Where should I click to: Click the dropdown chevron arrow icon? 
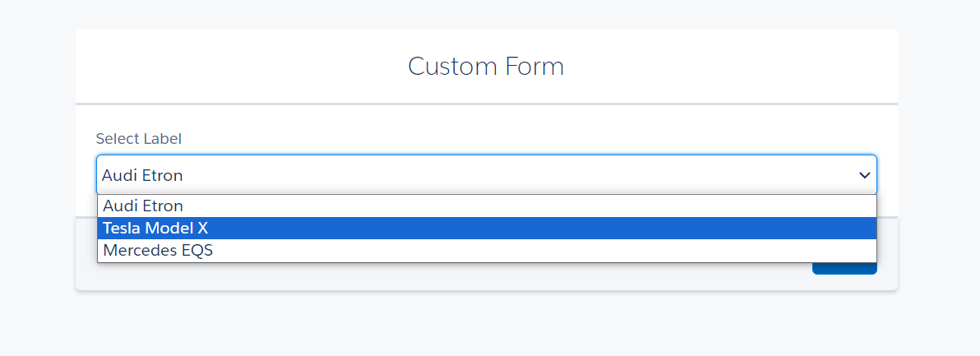(864, 175)
